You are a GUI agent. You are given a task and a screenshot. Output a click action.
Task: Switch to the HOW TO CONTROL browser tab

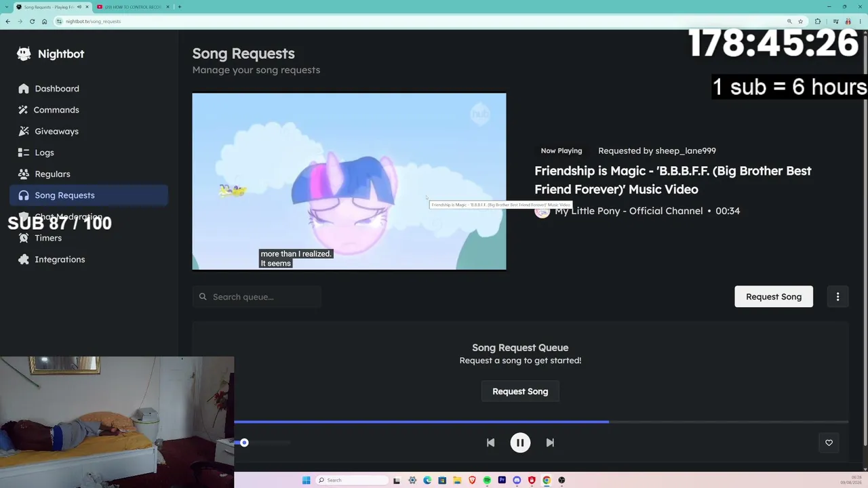[x=133, y=7]
